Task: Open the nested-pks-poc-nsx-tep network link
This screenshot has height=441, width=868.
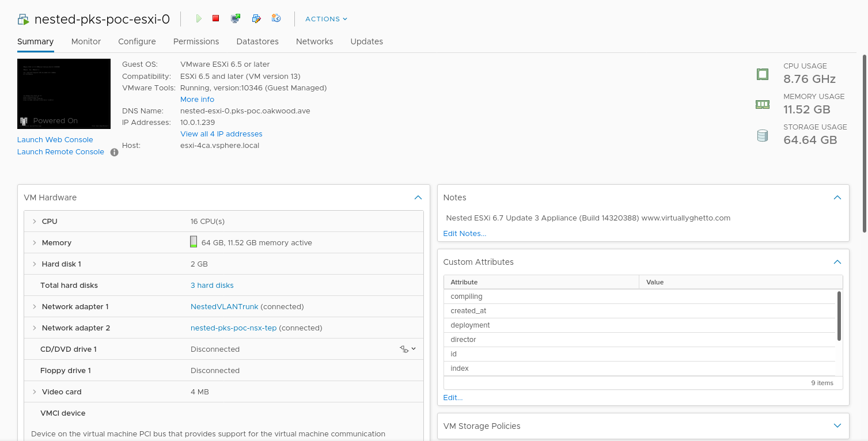Action: coord(233,328)
